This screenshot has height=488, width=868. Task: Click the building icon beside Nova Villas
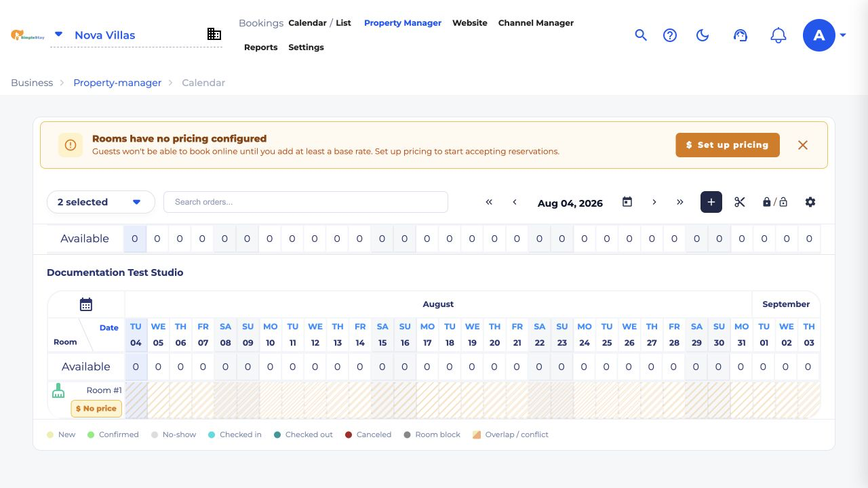pyautogui.click(x=214, y=34)
